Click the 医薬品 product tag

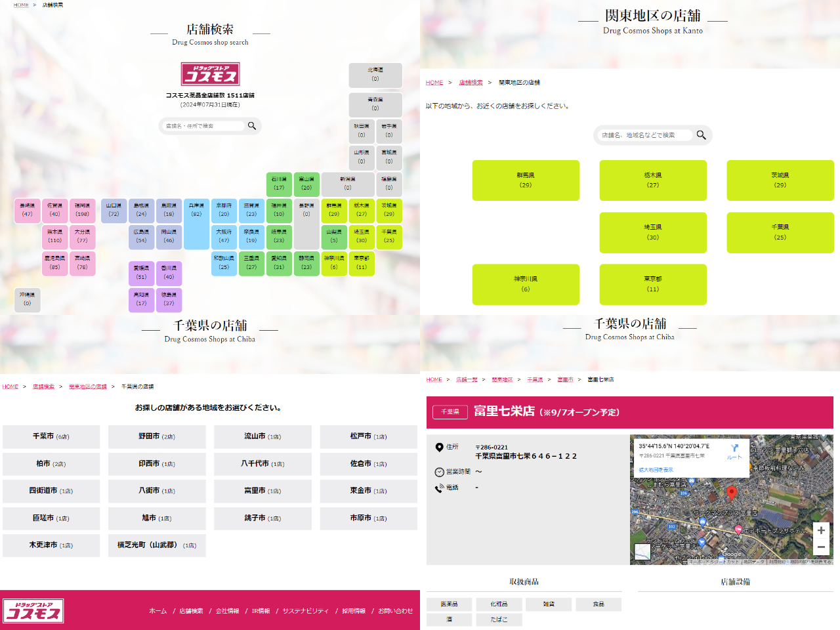(x=449, y=604)
